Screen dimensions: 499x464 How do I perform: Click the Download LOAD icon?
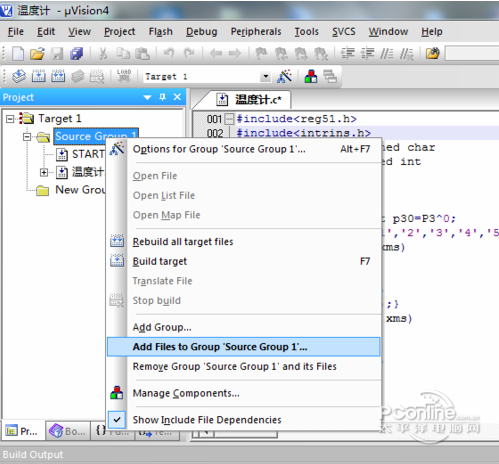coord(124,76)
